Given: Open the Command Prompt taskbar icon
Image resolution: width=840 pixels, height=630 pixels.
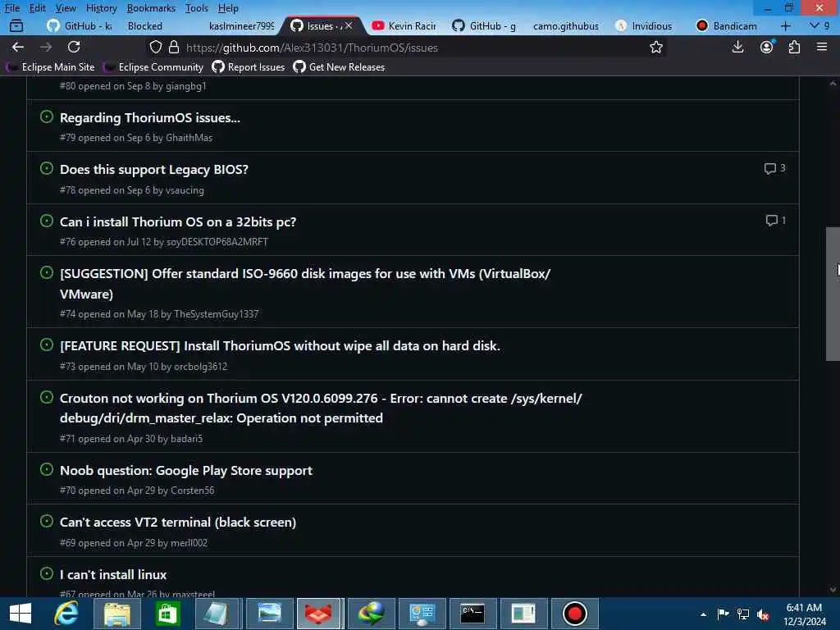Looking at the screenshot, I should (472, 614).
